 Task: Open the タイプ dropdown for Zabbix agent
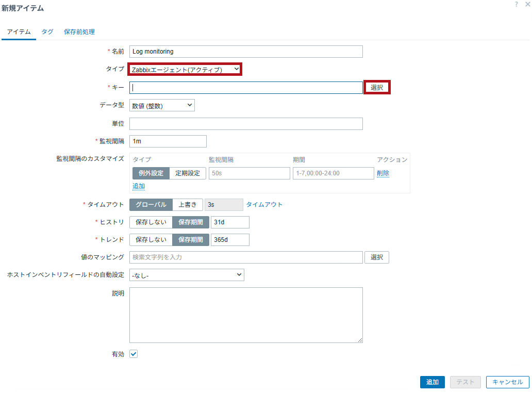pyautogui.click(x=185, y=69)
